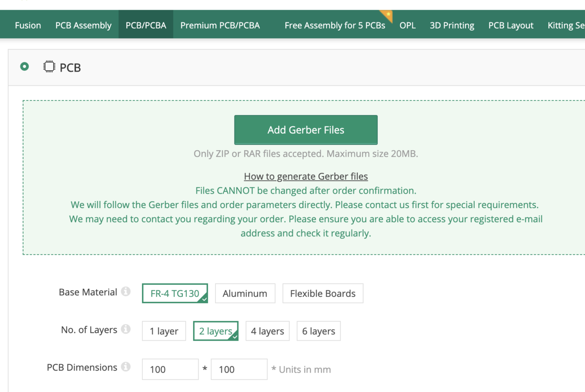Screen dimensions: 585x392
Task: Click the 'Units in mm' note
Action: (301, 370)
